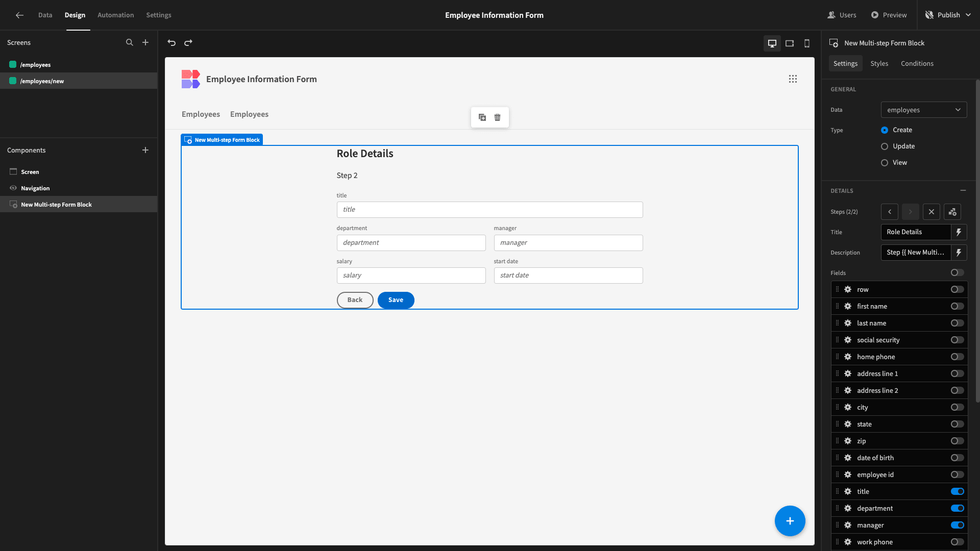980x551 pixels.
Task: Disable the department field toggle
Action: 958,508
